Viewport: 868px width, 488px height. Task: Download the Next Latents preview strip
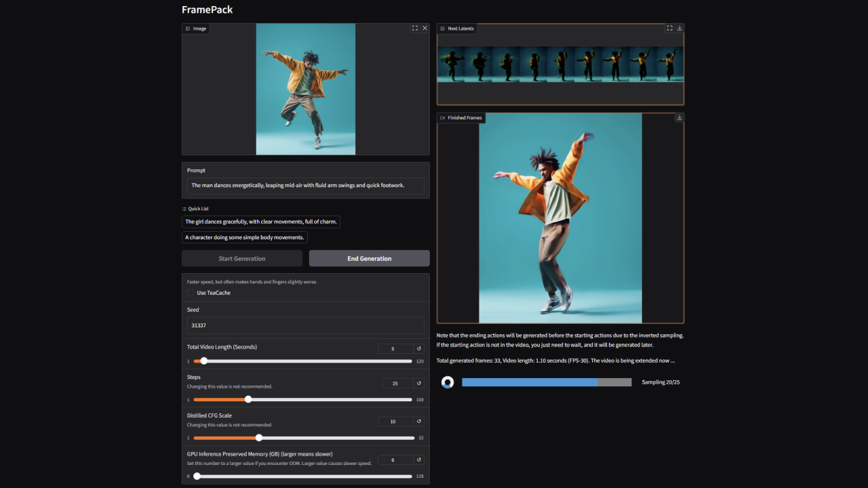pos(679,28)
